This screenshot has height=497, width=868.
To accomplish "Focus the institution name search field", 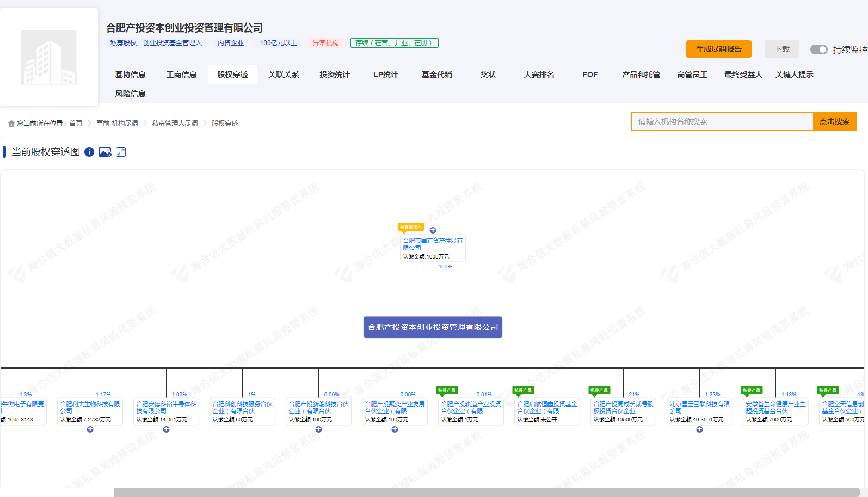I will click(x=722, y=121).
